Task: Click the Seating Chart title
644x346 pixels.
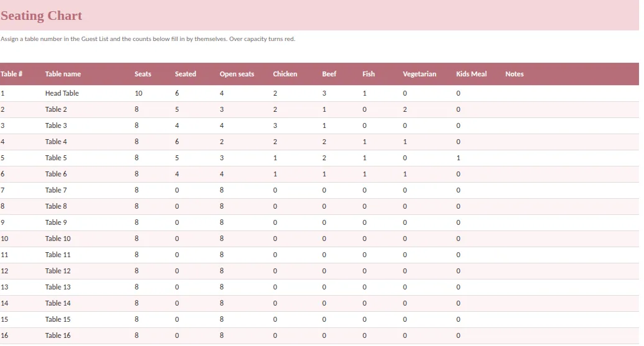Action: point(41,16)
